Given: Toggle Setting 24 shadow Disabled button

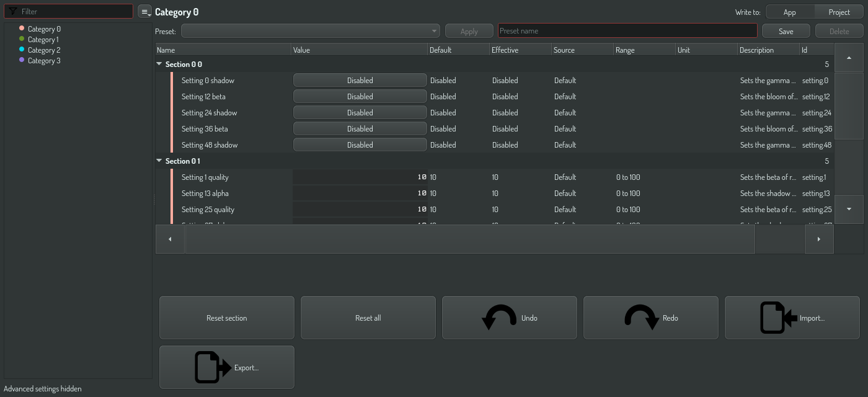Looking at the screenshot, I should [360, 112].
